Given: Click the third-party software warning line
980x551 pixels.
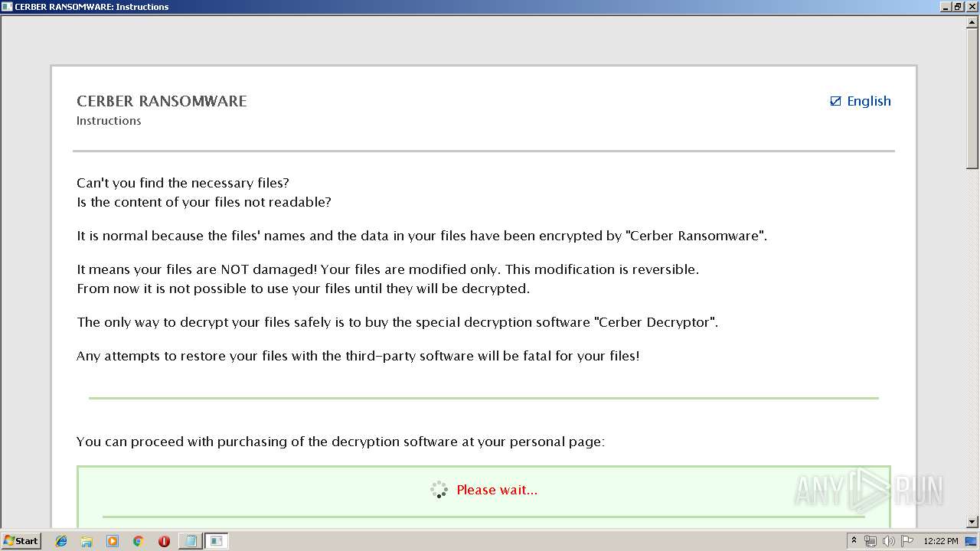Looking at the screenshot, I should coord(358,356).
